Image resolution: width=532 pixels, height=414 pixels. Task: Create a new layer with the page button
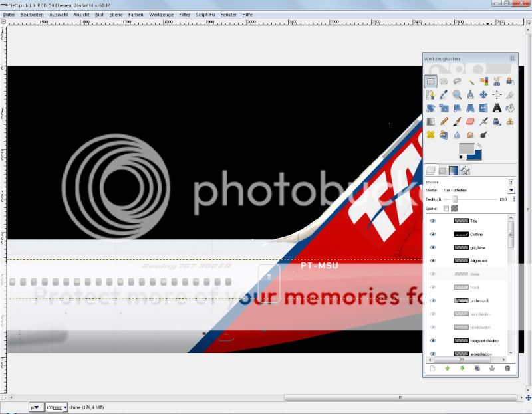coord(432,367)
